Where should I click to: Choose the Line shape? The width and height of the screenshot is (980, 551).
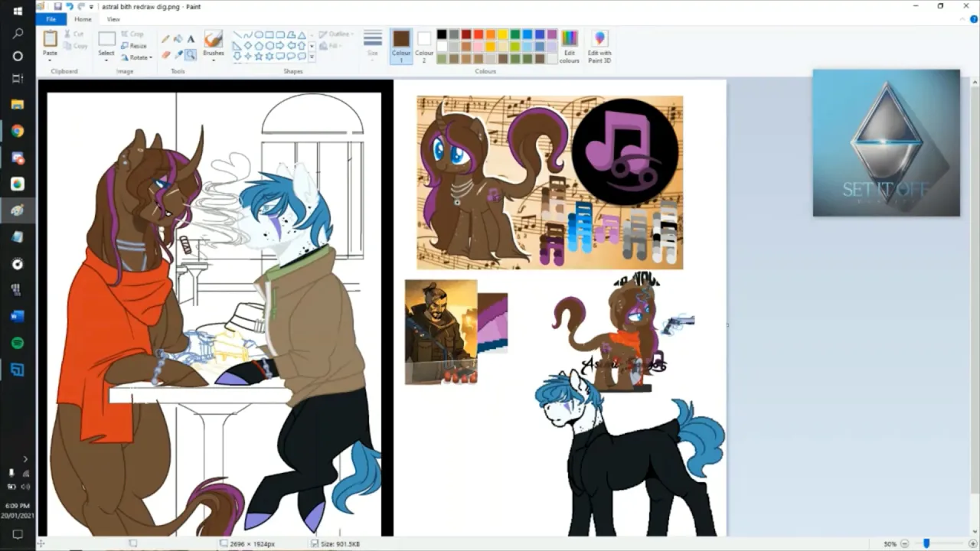coord(237,34)
